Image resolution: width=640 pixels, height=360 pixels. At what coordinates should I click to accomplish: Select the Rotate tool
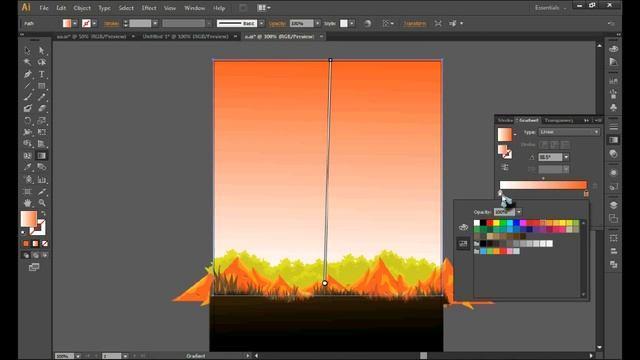click(x=27, y=121)
